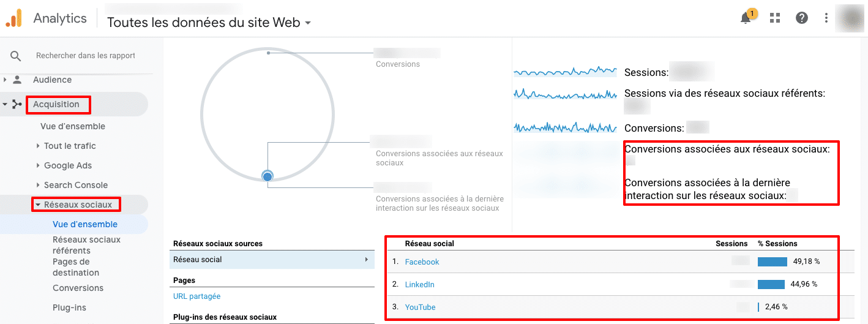
Task: Click the Google Analytics logo
Action: (x=14, y=18)
